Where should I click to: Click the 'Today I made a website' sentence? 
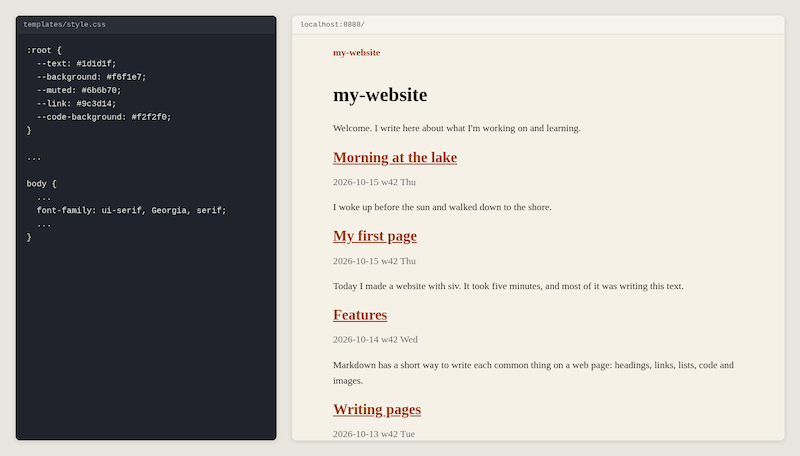click(508, 286)
